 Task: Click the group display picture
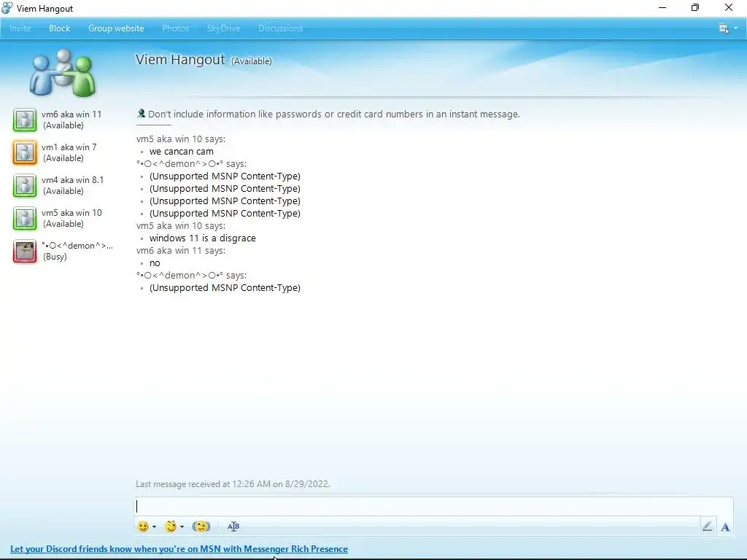[x=63, y=72]
